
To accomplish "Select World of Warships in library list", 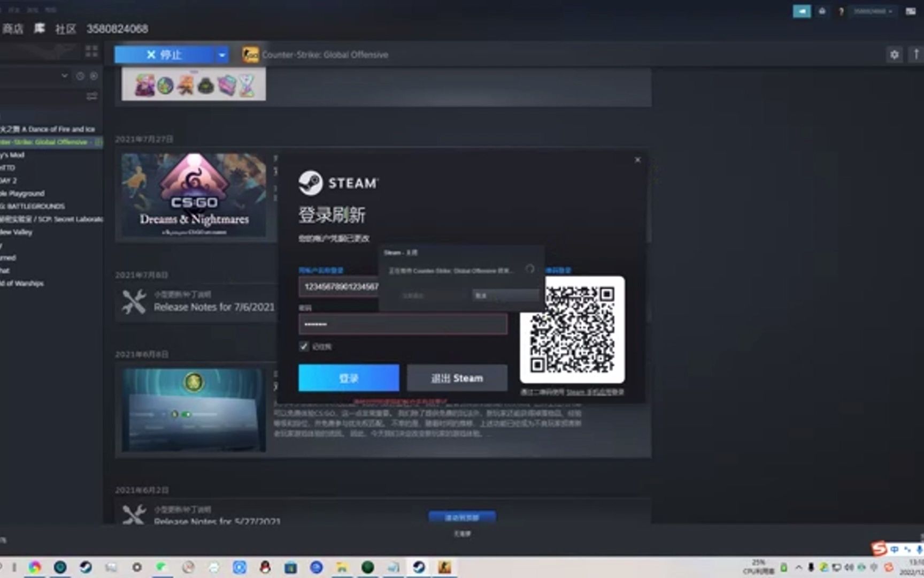I will pos(22,283).
